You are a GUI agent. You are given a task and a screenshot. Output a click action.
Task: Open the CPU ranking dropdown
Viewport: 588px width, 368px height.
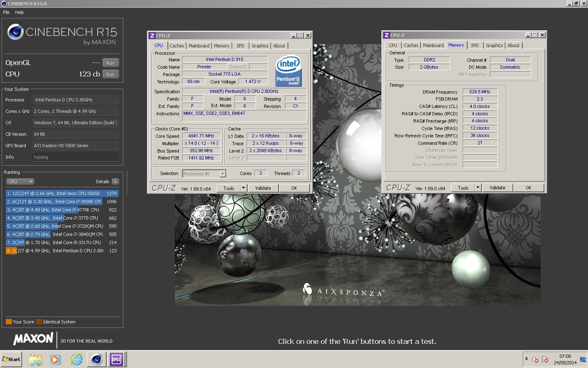pos(20,182)
